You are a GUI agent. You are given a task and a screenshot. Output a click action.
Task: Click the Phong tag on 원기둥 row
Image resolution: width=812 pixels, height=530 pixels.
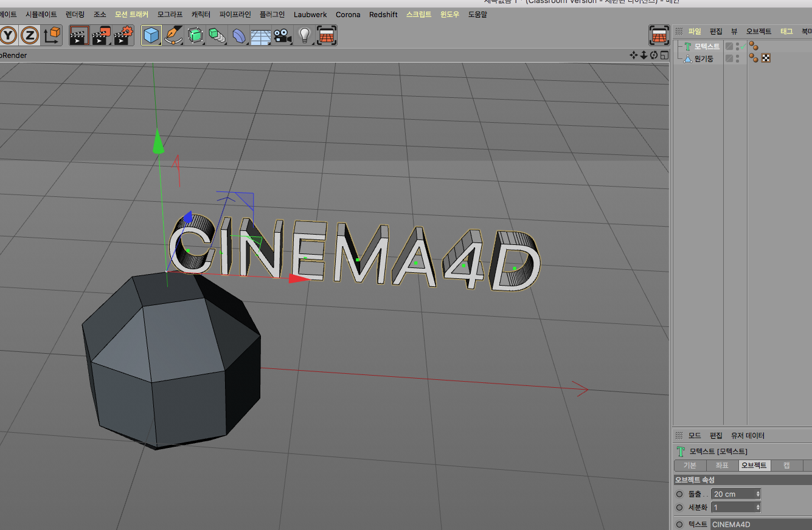coord(754,58)
